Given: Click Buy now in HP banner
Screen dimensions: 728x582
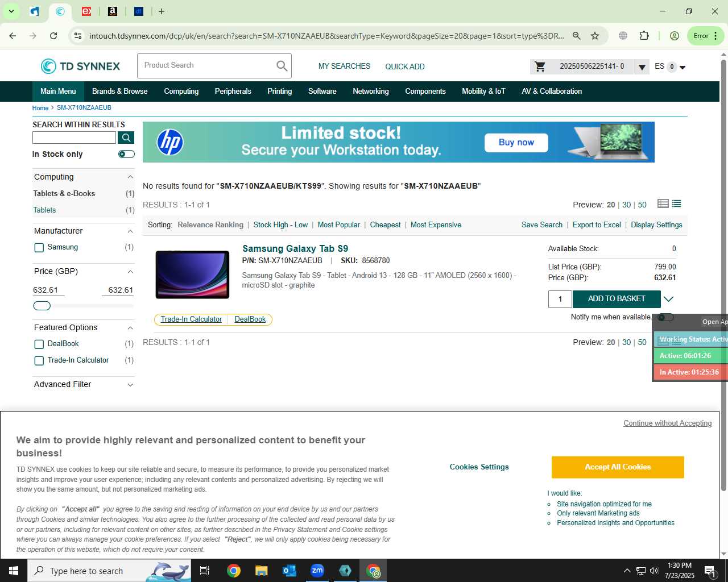Looking at the screenshot, I should 516,143.
